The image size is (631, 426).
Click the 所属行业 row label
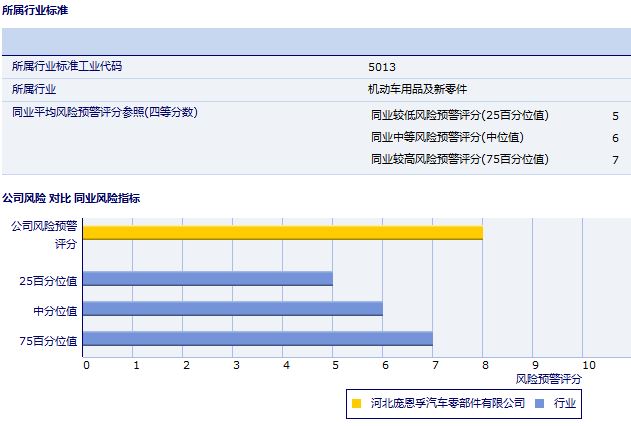tap(34, 89)
